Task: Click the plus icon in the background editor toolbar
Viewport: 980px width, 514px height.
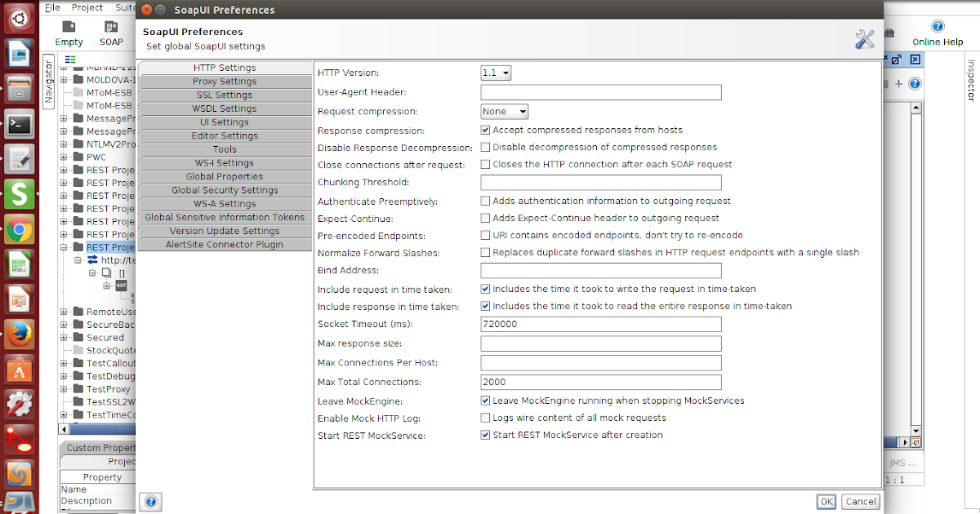Action: (x=898, y=83)
